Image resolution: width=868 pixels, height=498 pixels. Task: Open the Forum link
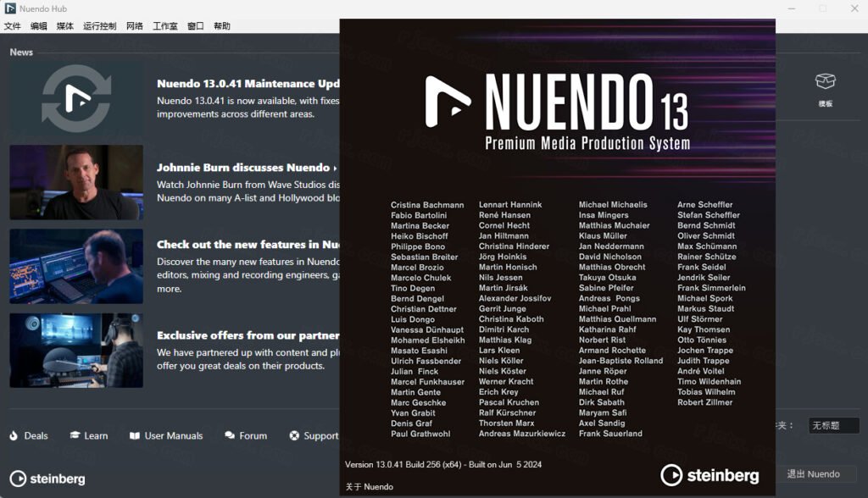pos(253,436)
